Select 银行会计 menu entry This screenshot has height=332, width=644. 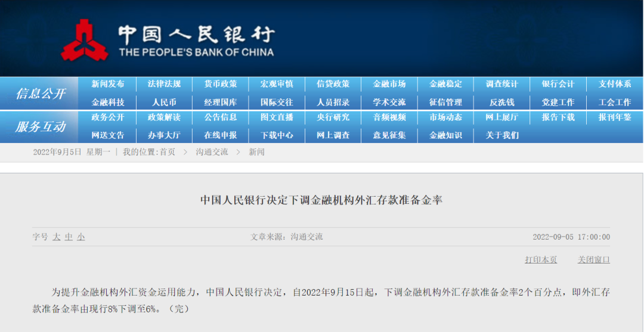pos(558,84)
